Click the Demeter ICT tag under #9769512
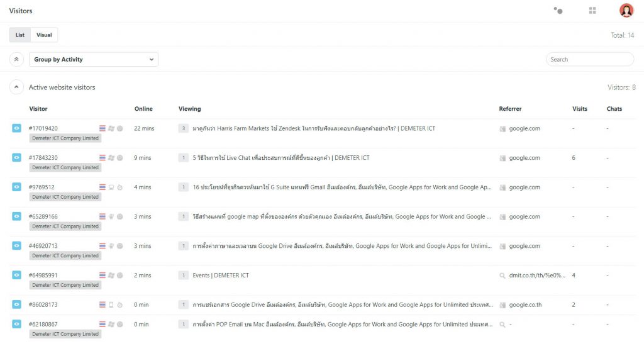This screenshot has height=351, width=644. click(65, 197)
